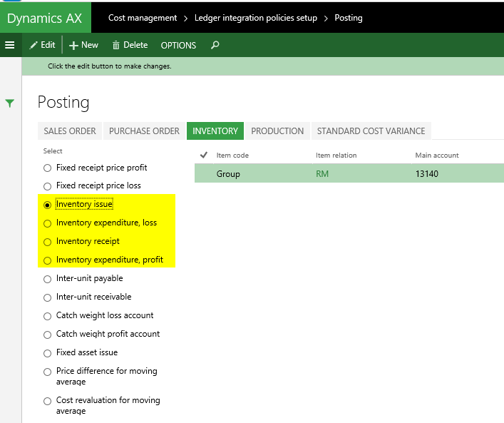The width and height of the screenshot is (504, 423).
Task: Show the filter pane funnel icon
Action: click(x=10, y=103)
